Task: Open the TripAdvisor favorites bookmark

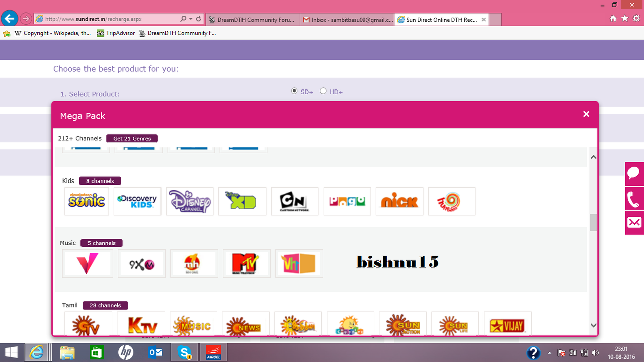Action: (x=116, y=33)
